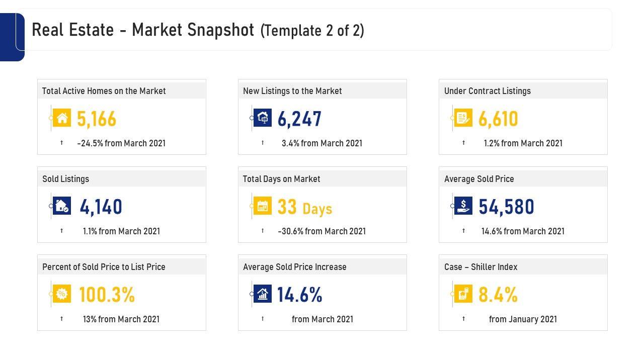644x362 pixels.
Task: Select the under contract document icon
Action: click(x=463, y=118)
